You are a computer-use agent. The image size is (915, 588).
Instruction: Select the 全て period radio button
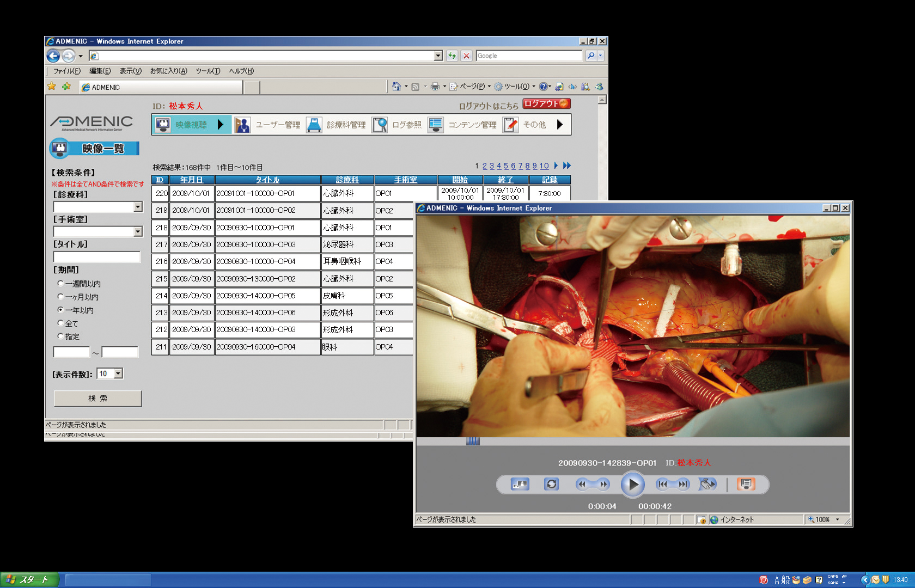coord(60,323)
